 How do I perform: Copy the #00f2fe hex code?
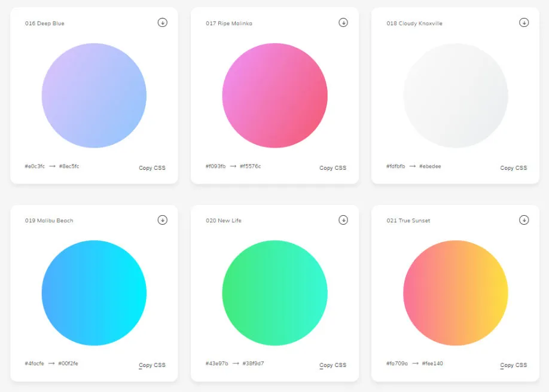point(68,363)
